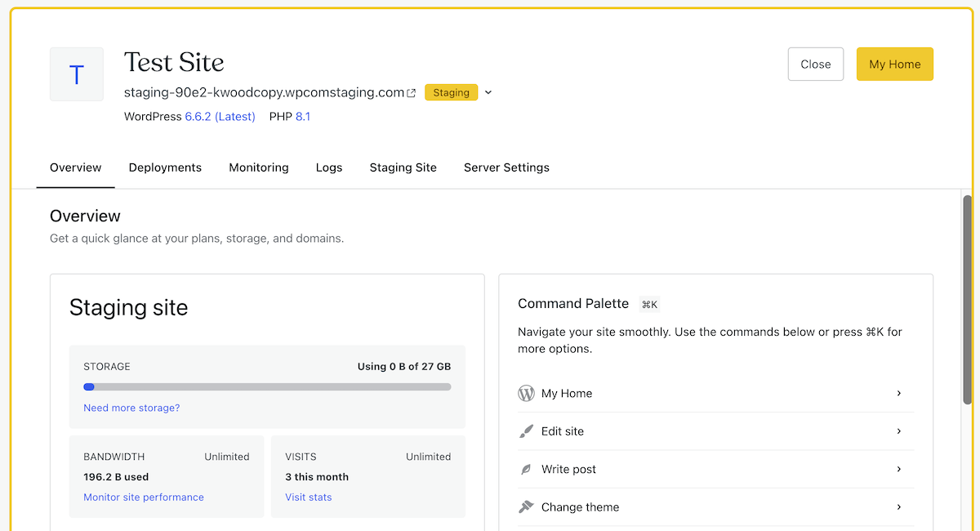980x531 pixels.
Task: Click Monitor site performance link
Action: click(x=144, y=497)
